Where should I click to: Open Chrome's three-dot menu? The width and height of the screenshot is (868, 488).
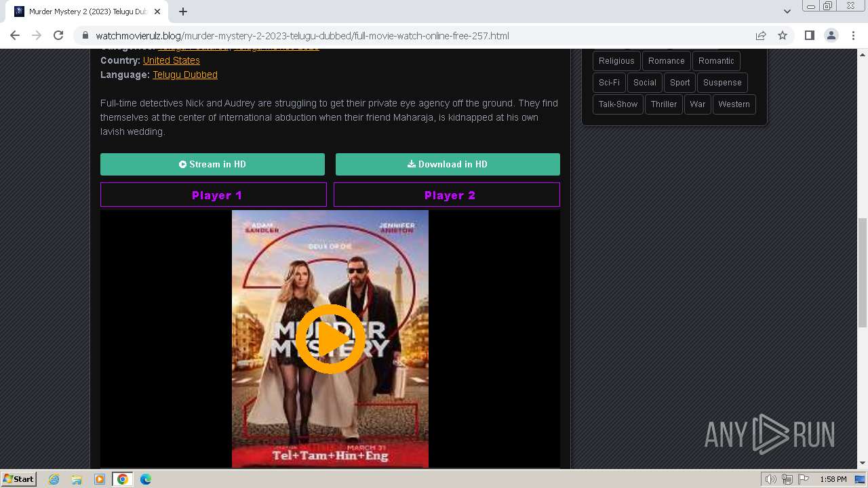[853, 35]
